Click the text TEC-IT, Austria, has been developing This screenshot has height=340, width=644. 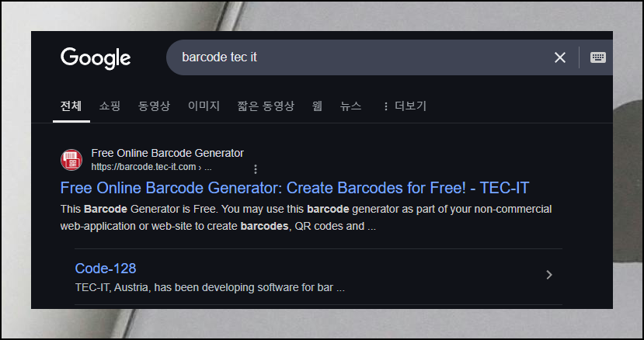click(210, 287)
